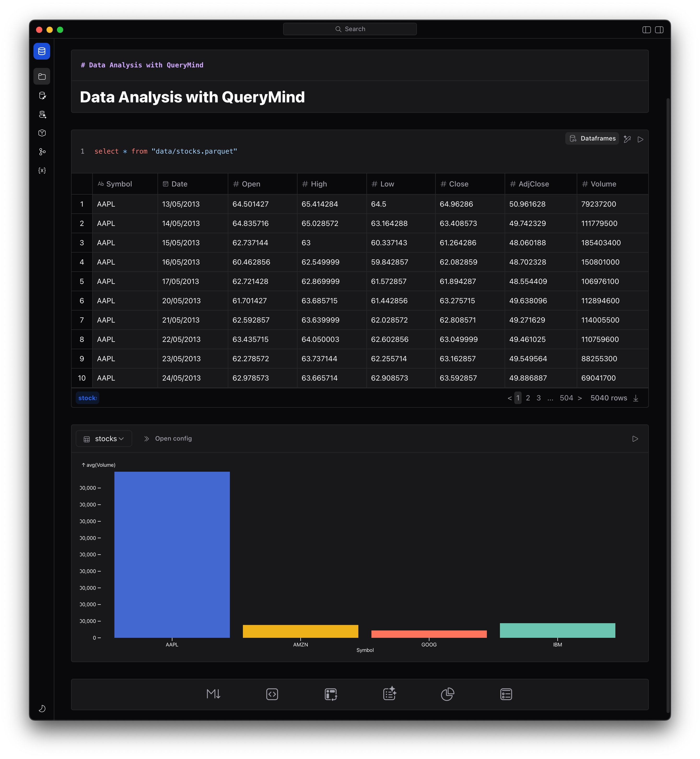This screenshot has height=759, width=700.
Task: Open the variables {x} icon in sidebar
Action: [42, 171]
